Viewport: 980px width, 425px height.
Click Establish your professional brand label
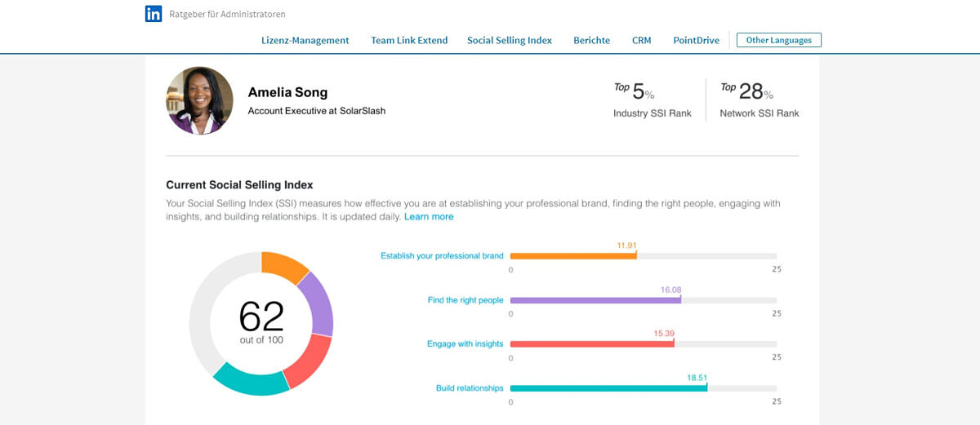click(442, 256)
